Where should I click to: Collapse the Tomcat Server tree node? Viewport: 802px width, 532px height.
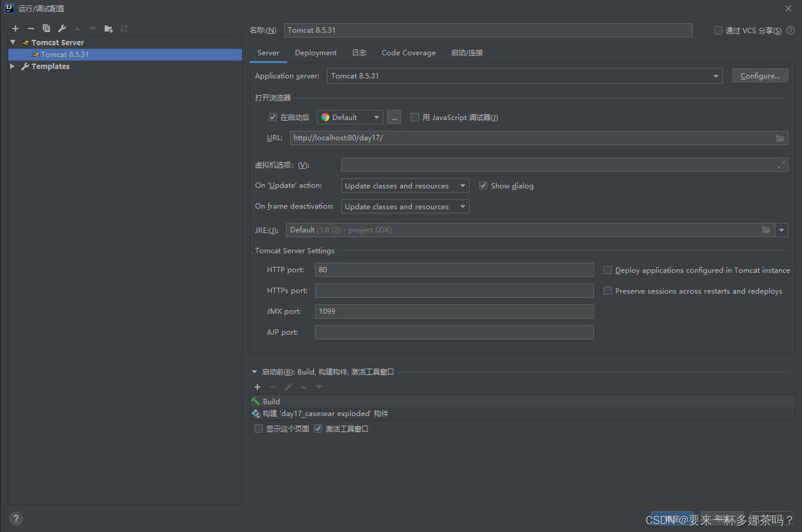coord(13,42)
